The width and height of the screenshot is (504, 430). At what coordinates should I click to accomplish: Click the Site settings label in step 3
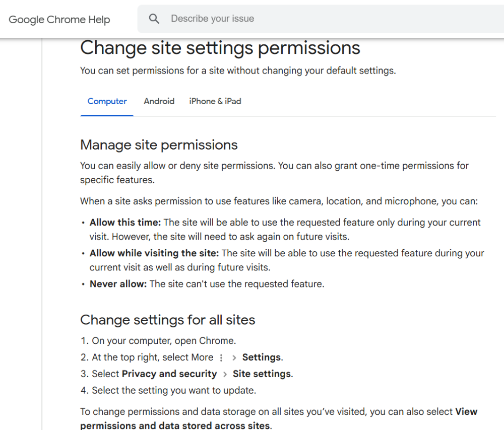[262, 374]
